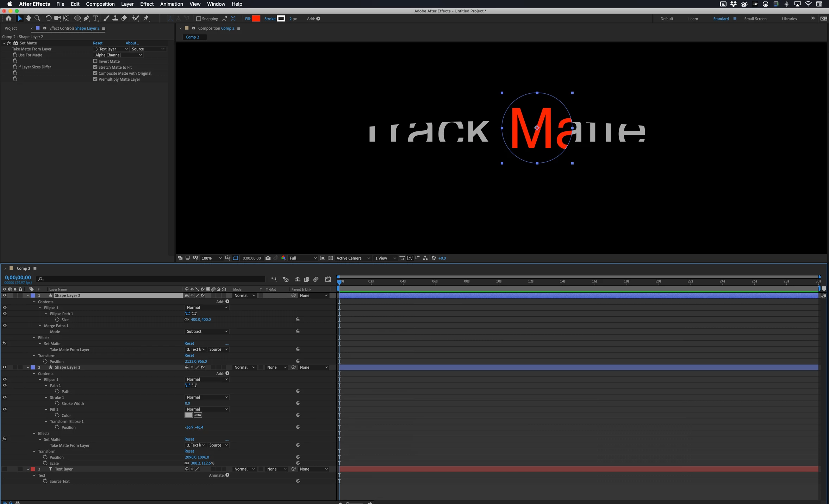Select the Pen tool

pyautogui.click(x=86, y=18)
